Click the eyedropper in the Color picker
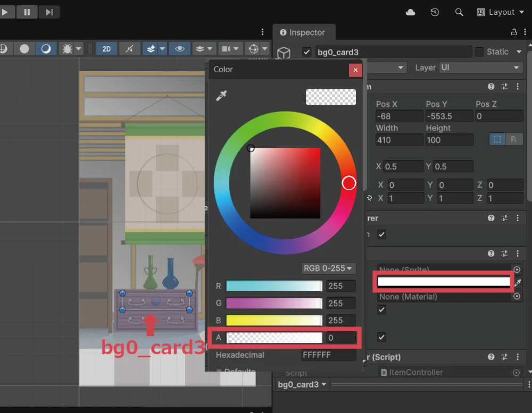 coord(221,96)
